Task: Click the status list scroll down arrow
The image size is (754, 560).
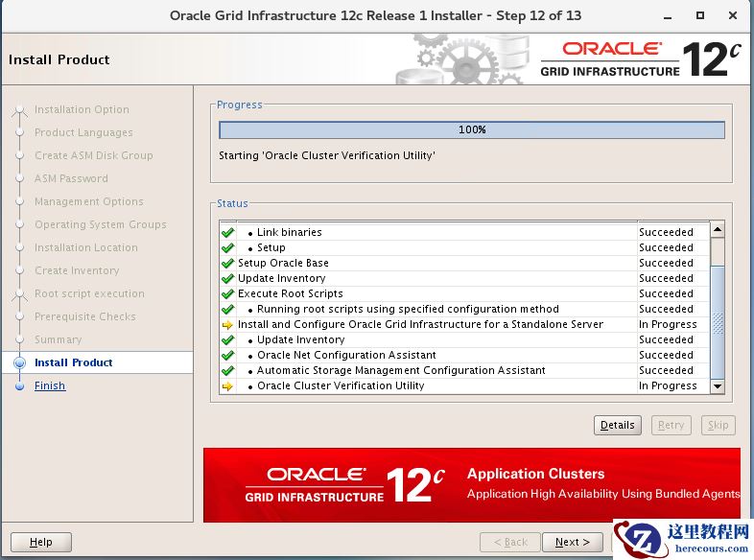Action: click(718, 386)
